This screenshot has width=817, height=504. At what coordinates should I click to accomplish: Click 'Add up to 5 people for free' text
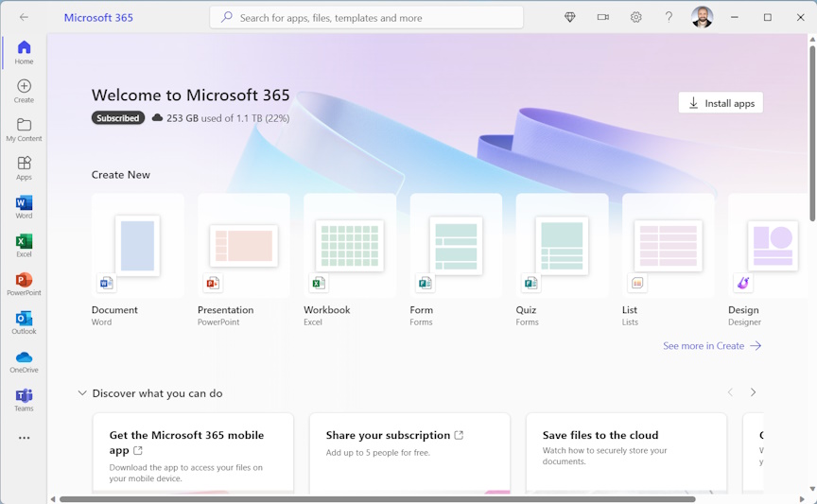pos(378,452)
